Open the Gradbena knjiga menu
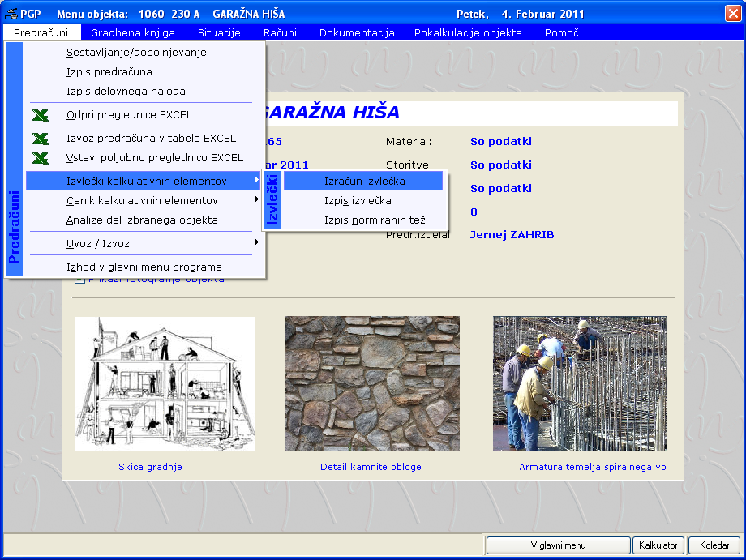 coord(135,33)
